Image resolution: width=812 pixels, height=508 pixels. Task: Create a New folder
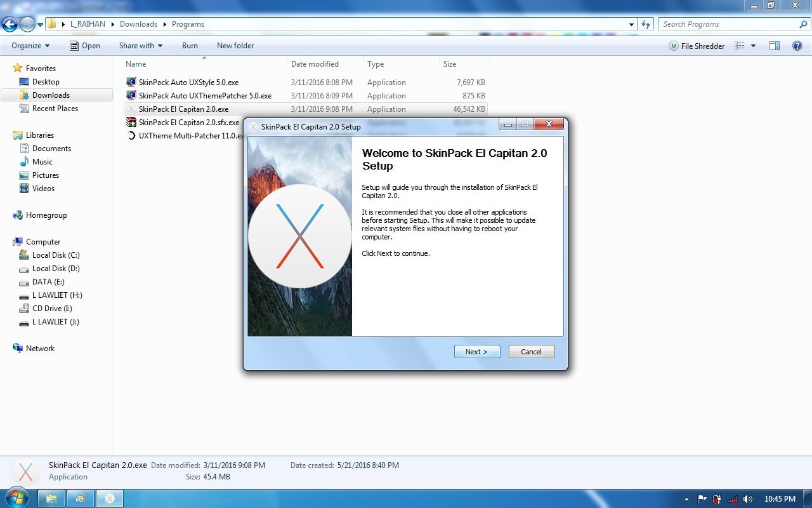point(235,46)
